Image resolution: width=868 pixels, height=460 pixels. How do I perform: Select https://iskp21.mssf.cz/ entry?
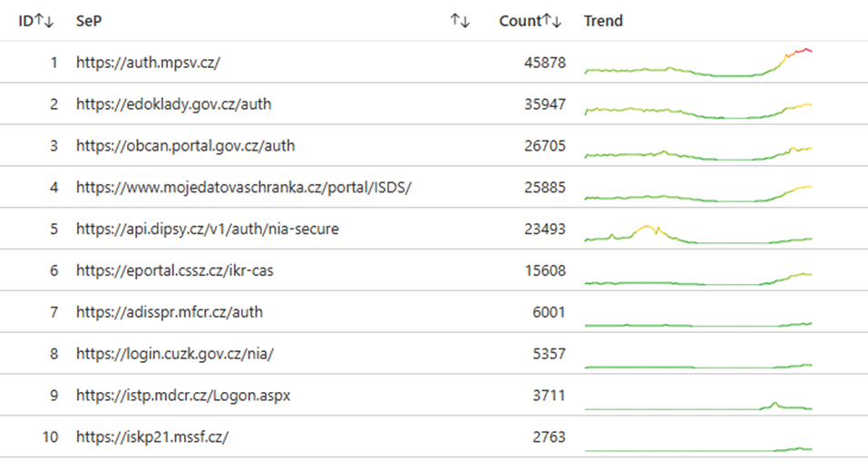pyautogui.click(x=152, y=436)
